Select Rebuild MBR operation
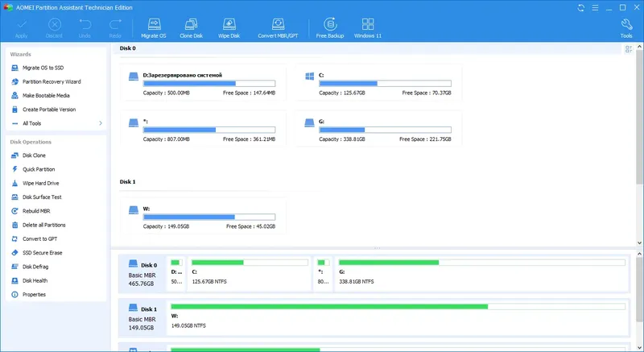644x352 pixels. click(x=36, y=211)
